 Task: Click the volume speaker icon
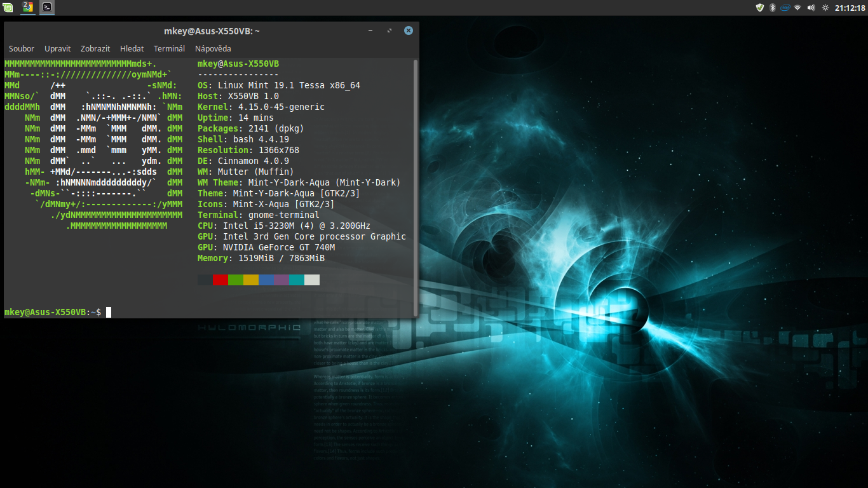coord(811,8)
